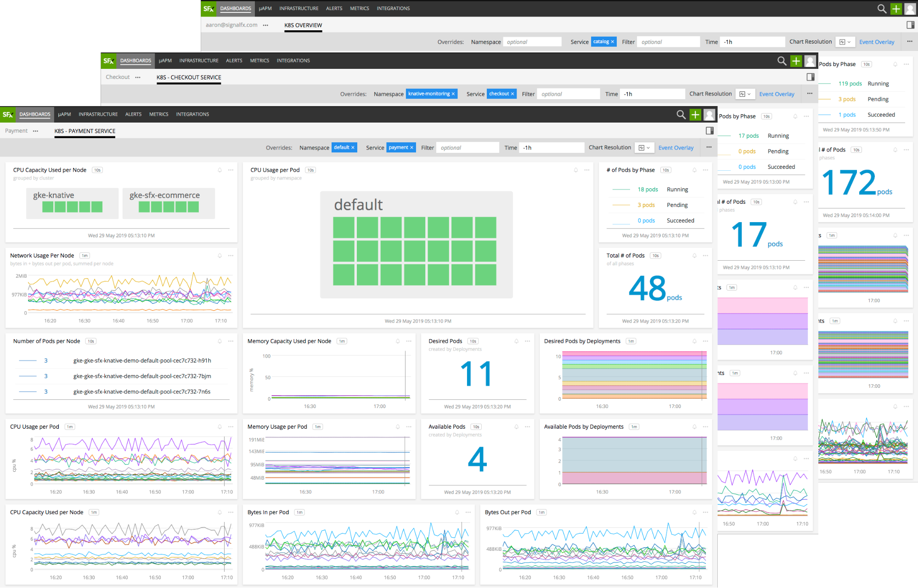
Task: Open dashboard ellipsis menu beside Event Overlay in Payment window
Action: click(709, 147)
